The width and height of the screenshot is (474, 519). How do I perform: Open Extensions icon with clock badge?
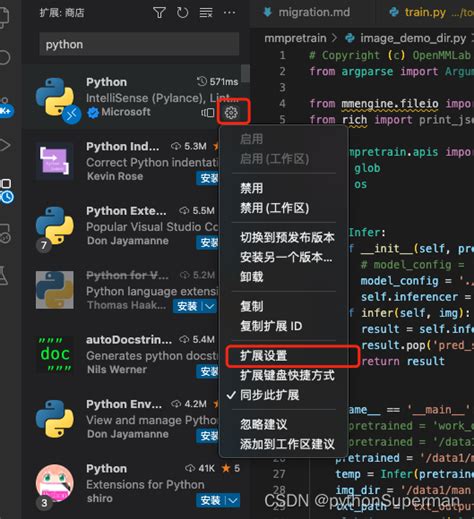(x=7, y=191)
